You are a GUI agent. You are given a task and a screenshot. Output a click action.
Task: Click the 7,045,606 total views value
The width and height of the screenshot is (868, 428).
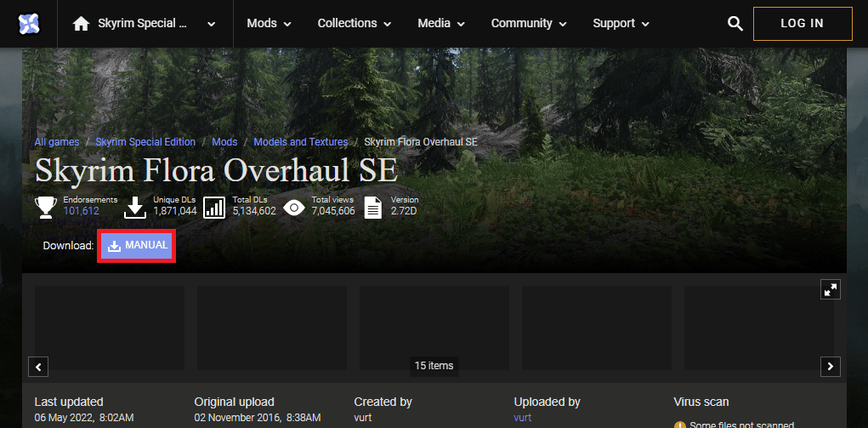tap(333, 211)
